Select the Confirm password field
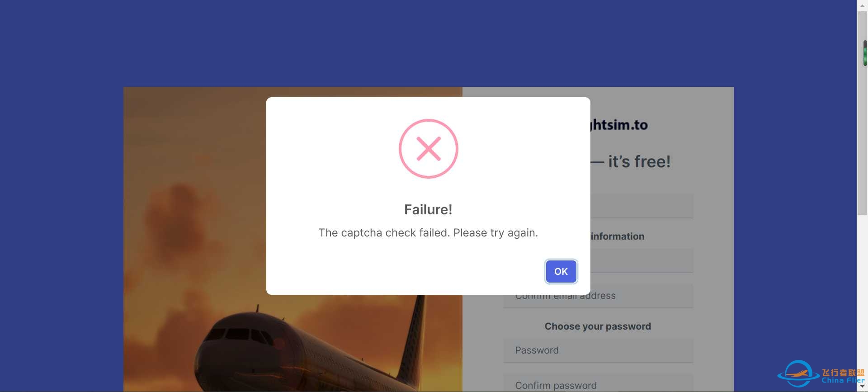The width and height of the screenshot is (868, 392). [598, 385]
